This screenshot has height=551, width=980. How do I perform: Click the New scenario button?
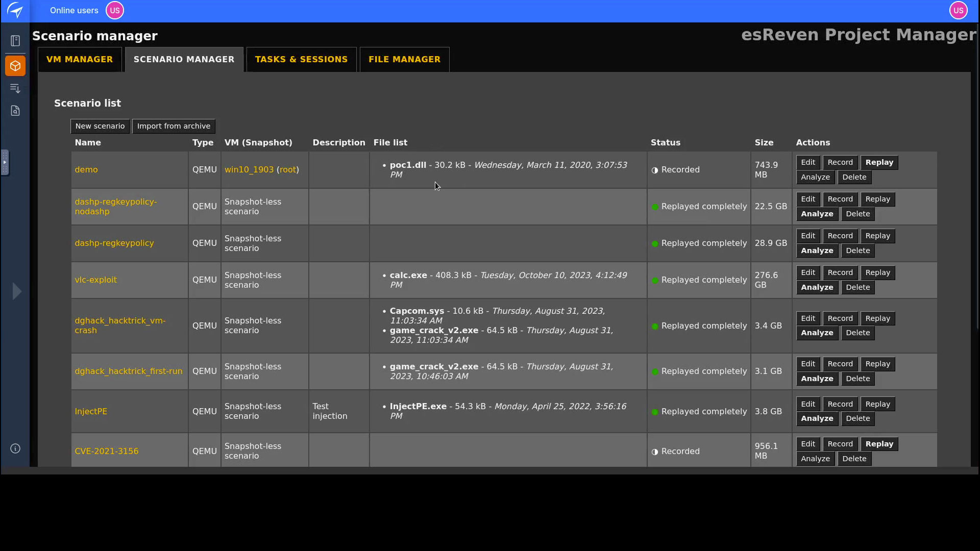(100, 126)
